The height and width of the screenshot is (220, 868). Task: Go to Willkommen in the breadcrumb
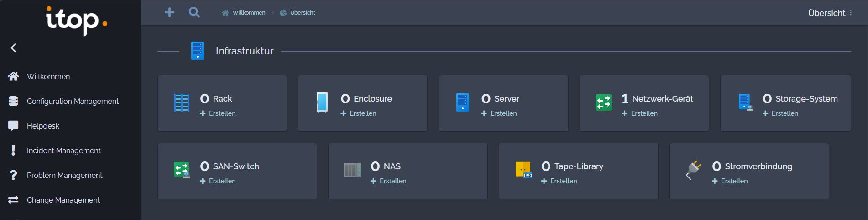(x=248, y=13)
